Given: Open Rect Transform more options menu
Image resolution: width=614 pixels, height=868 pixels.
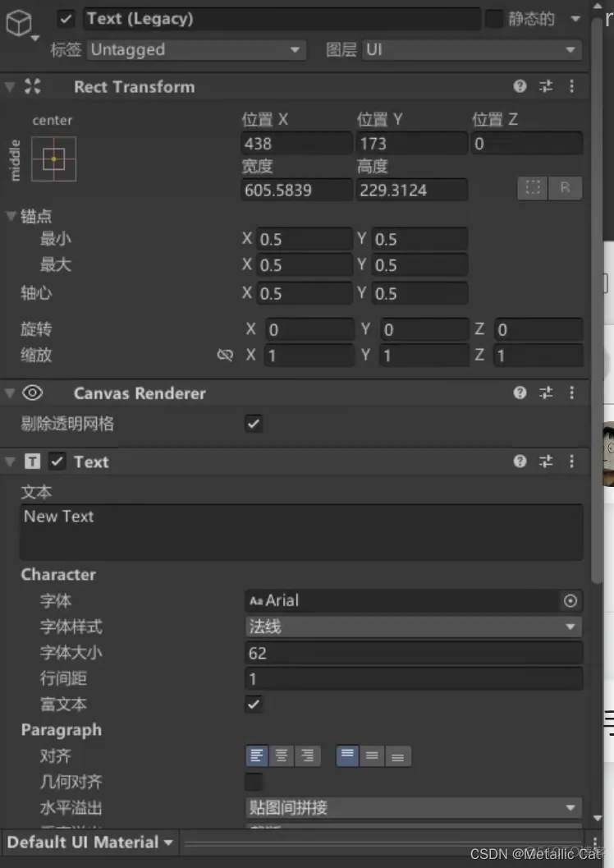Looking at the screenshot, I should click(x=571, y=86).
